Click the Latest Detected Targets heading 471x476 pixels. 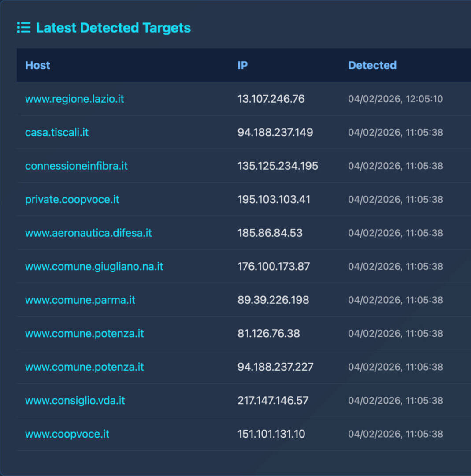click(113, 28)
